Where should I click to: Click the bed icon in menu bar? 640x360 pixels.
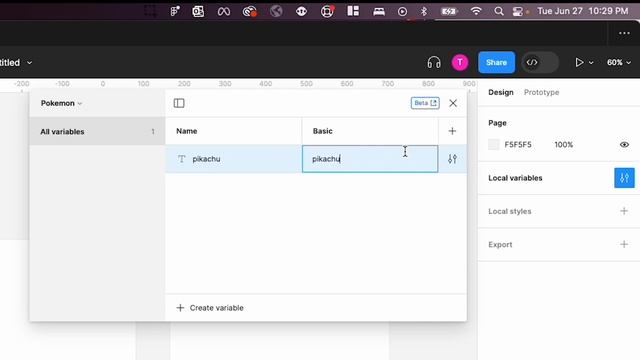tap(379, 12)
